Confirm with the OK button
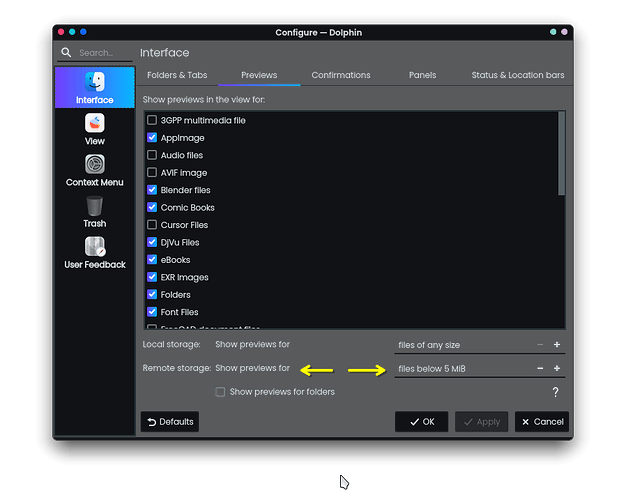Viewport: 626px width, 500px height. [422, 422]
